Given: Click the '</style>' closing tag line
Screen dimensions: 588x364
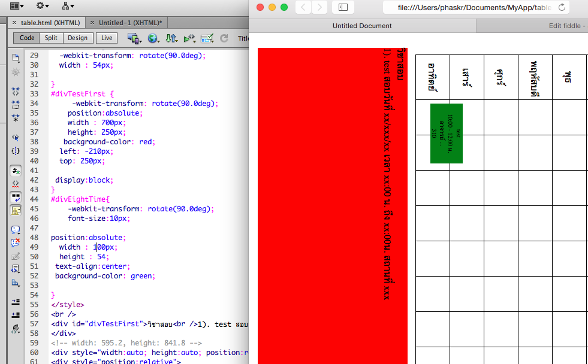Looking at the screenshot, I should [x=68, y=305].
